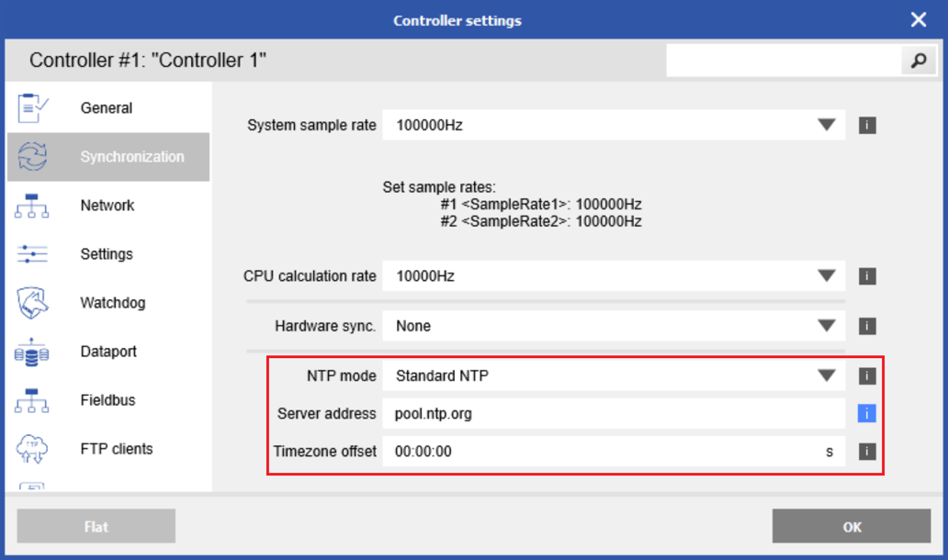Screen dimensions: 948x560
Task: Click the Network topology icon
Action: [32, 207]
